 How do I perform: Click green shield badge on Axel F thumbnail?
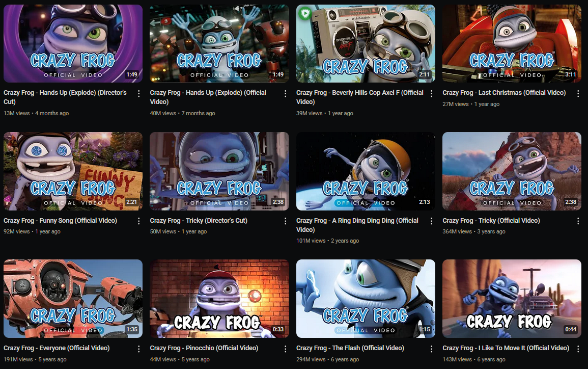(305, 14)
